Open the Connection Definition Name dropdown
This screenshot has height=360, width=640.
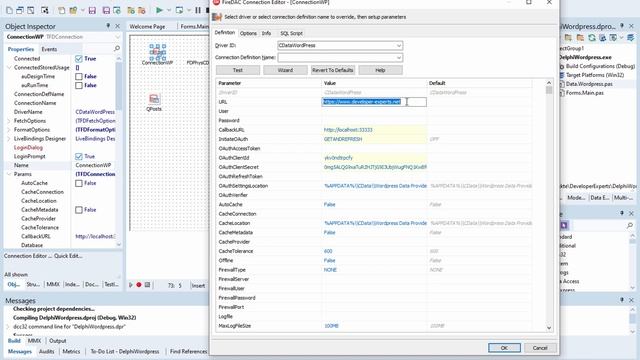[398, 58]
